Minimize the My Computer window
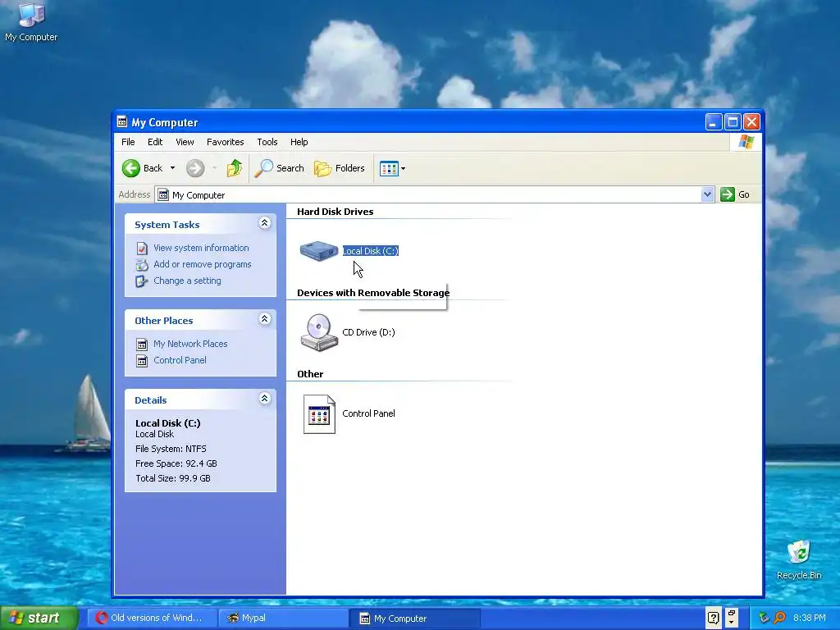Screen dimensions: 840x630 click(714, 122)
